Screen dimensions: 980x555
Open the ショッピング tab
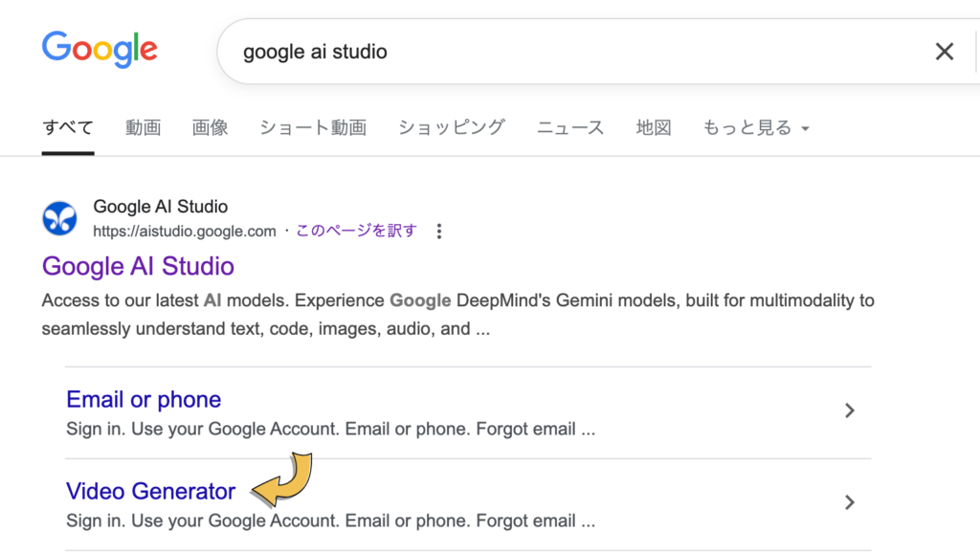pyautogui.click(x=452, y=127)
